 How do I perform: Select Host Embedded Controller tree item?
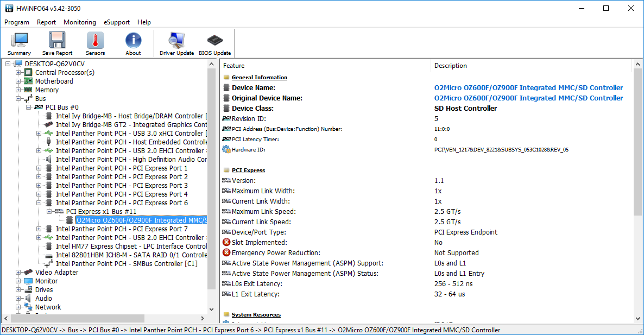pos(131,142)
